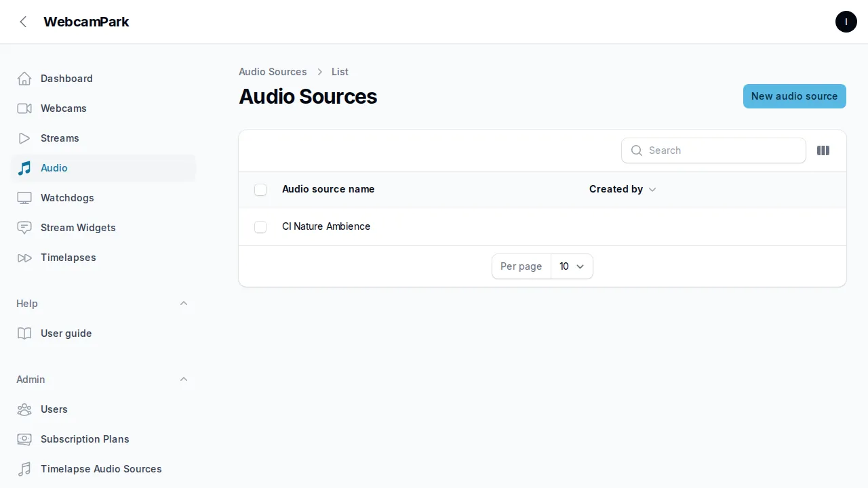This screenshot has width=868, height=488.
Task: Collapse the Admin section
Action: coord(184,380)
